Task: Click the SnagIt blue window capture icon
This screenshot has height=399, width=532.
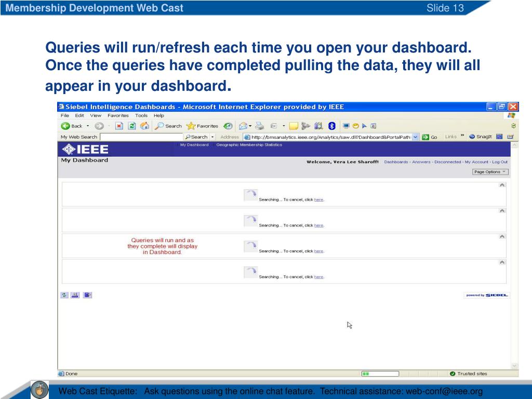Action: [x=499, y=137]
